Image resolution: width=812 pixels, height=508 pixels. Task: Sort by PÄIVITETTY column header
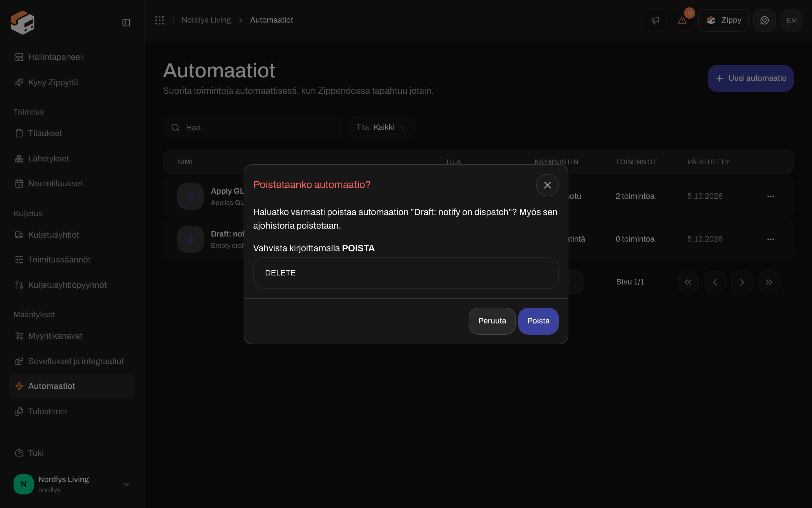(x=708, y=162)
